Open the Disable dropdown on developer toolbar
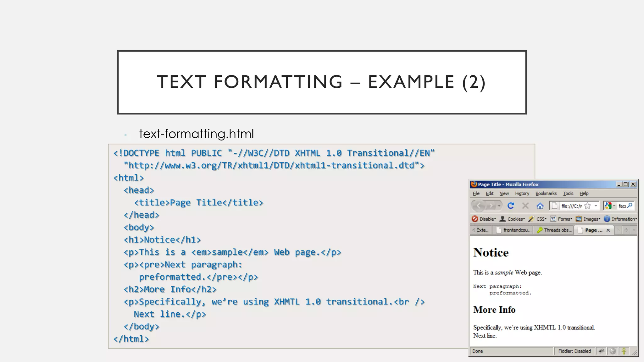This screenshot has width=644, height=362. pyautogui.click(x=484, y=219)
